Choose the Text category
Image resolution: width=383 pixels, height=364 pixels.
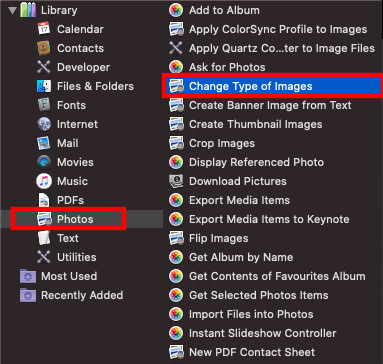(x=68, y=238)
